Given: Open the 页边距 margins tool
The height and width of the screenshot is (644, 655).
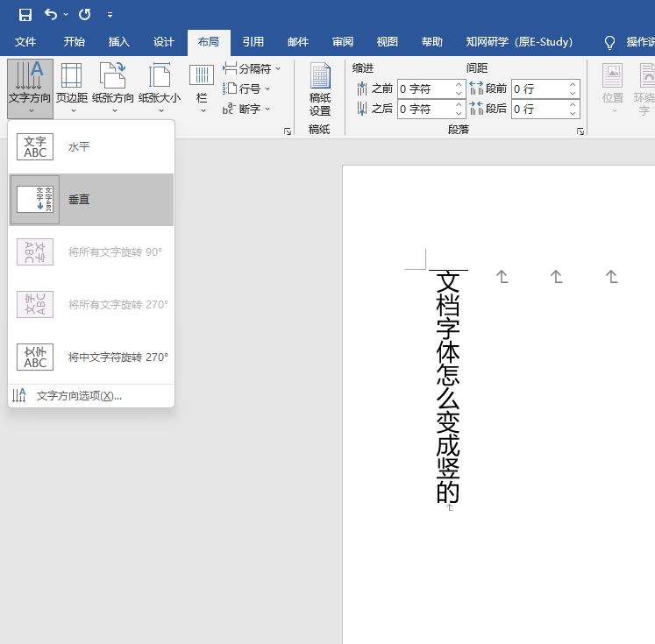Looking at the screenshot, I should point(72,88).
